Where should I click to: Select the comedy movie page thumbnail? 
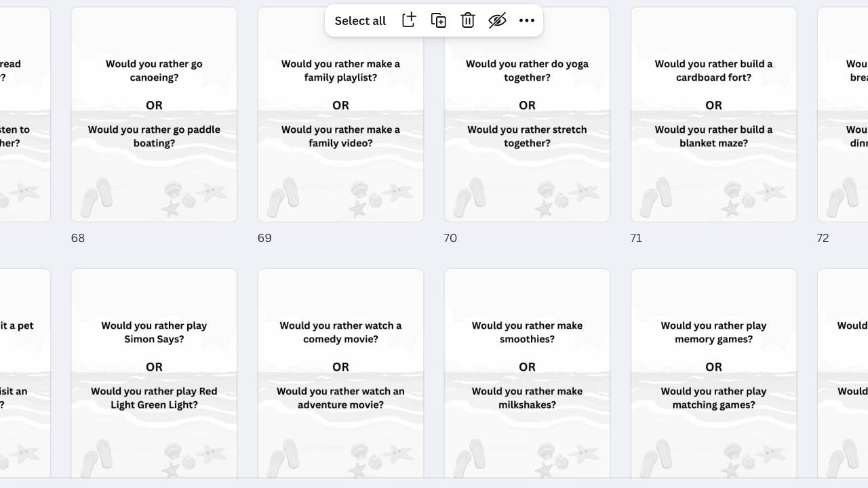coord(340,373)
